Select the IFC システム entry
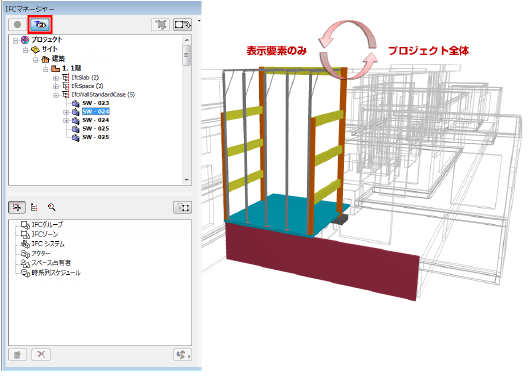Screen dimensions: 532x380 (43, 244)
